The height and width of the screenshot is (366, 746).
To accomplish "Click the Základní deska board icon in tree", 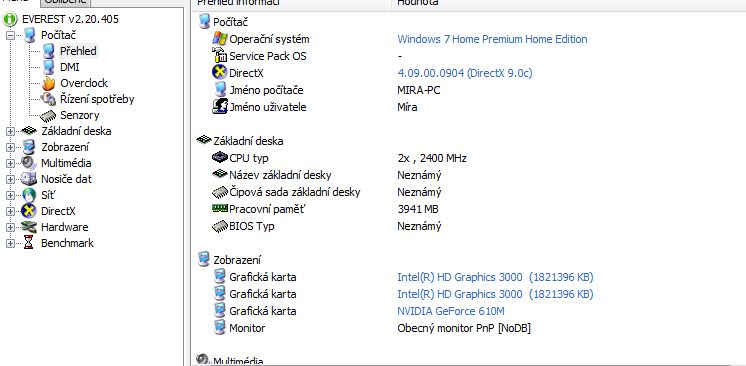I will pyautogui.click(x=29, y=130).
